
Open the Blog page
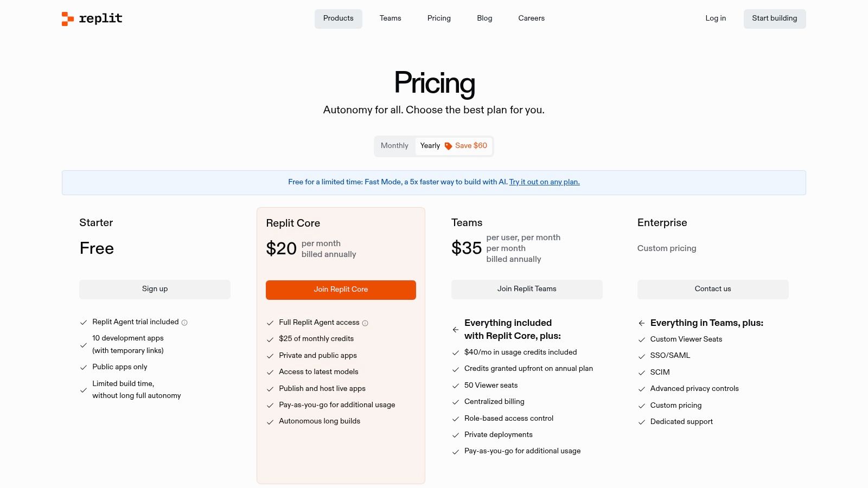pyautogui.click(x=484, y=18)
